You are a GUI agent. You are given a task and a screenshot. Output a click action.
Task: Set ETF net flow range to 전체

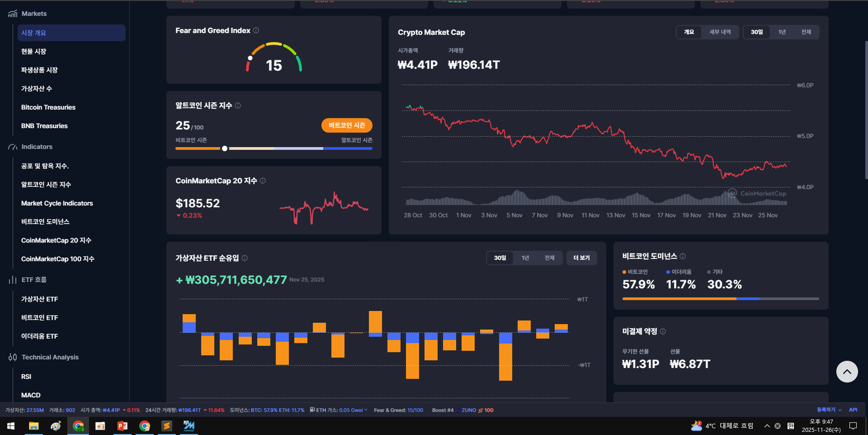coord(549,258)
